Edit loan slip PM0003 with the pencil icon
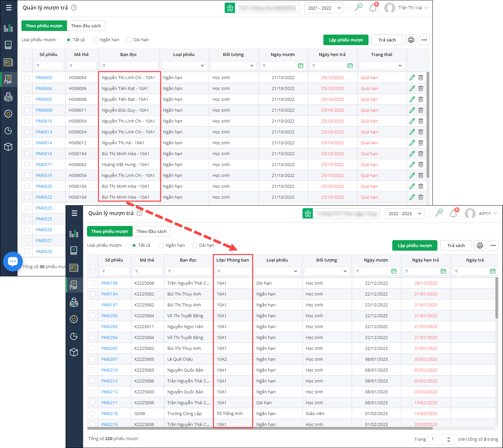Image resolution: width=503 pixels, height=448 pixels. 412,77
